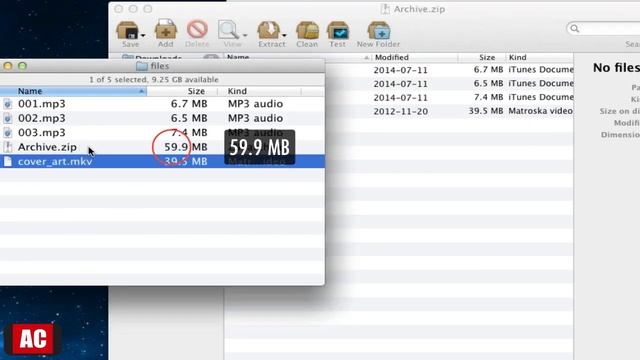640x360 pixels.
Task: Click the Test toolbar icon
Action: pos(338,30)
